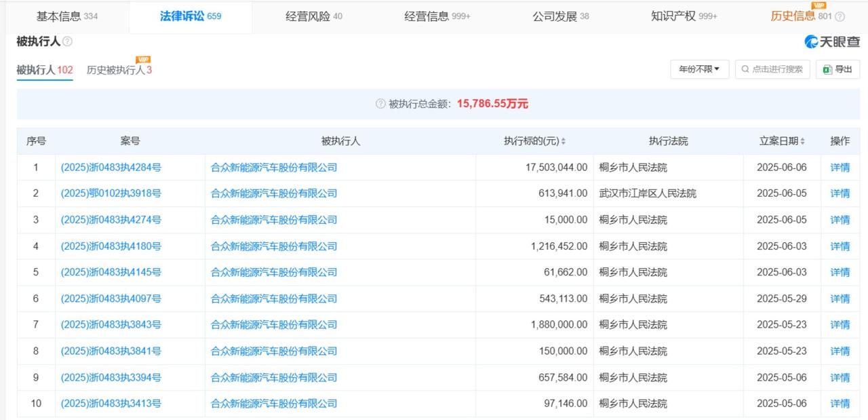Viewport: 868px width, 420px height.
Task: Click 合众新能源汽车股份有限公司 in row 2
Action: pos(274,193)
